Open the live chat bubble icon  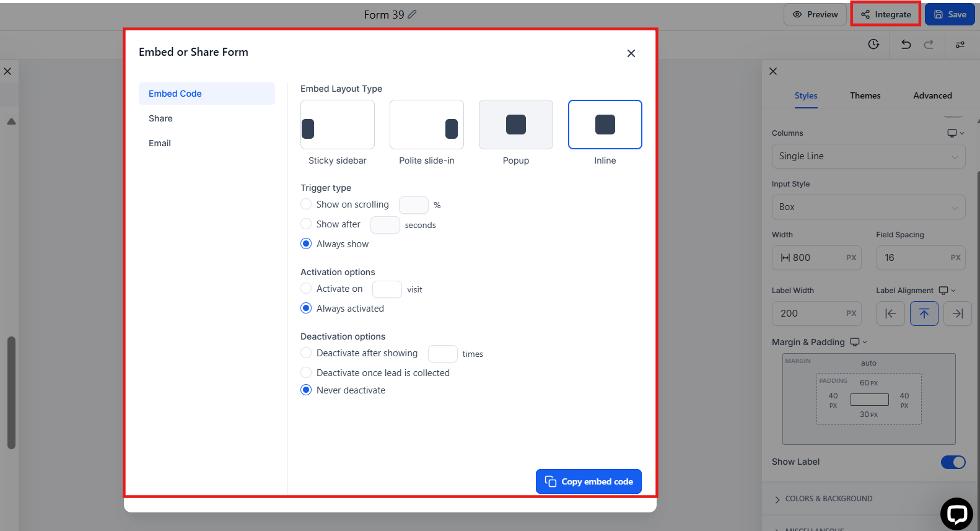coord(956,514)
